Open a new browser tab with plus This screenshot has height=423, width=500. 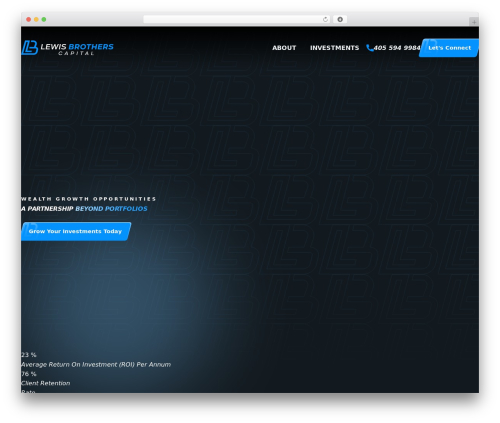pyautogui.click(x=474, y=22)
